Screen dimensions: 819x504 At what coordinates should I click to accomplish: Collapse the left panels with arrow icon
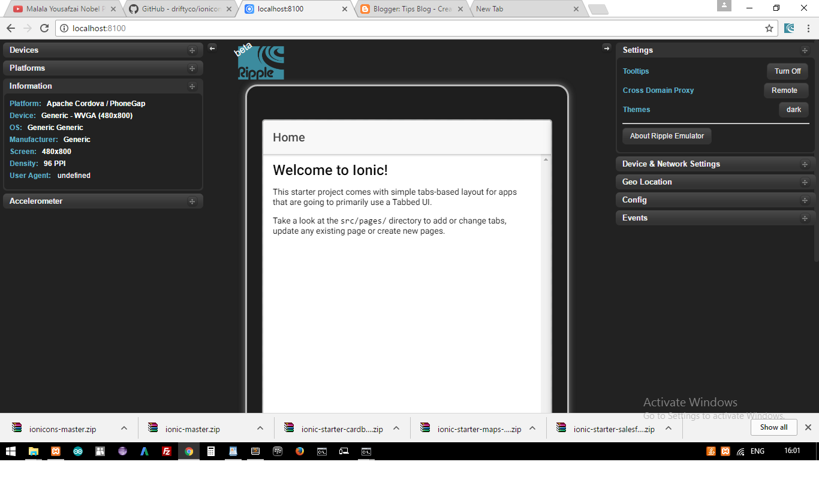(x=212, y=48)
